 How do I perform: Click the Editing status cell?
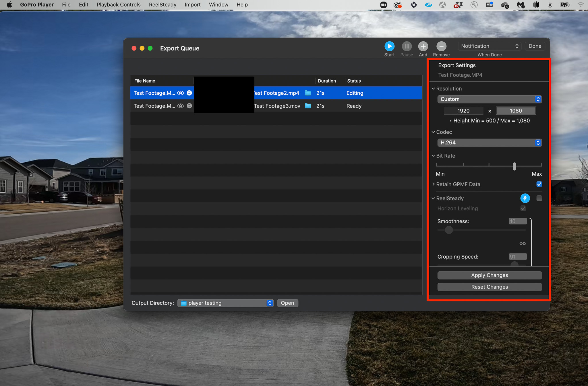point(355,93)
